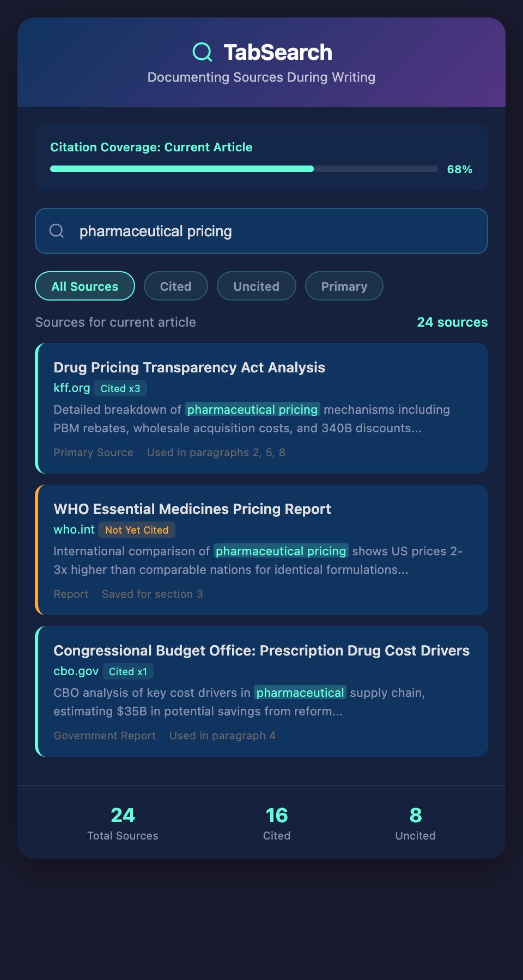This screenshot has height=980, width=523.
Task: Open Drug Pricing Transparency Act Analysis
Action: (x=189, y=367)
